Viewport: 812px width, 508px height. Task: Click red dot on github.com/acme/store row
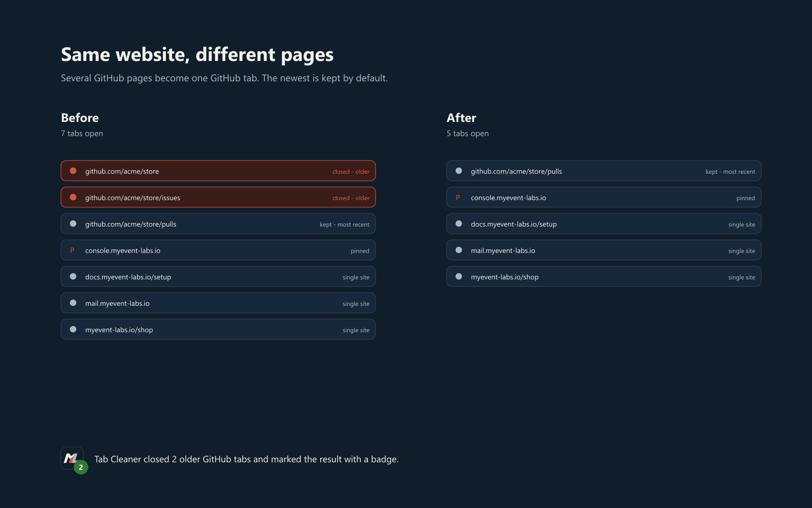(x=73, y=171)
